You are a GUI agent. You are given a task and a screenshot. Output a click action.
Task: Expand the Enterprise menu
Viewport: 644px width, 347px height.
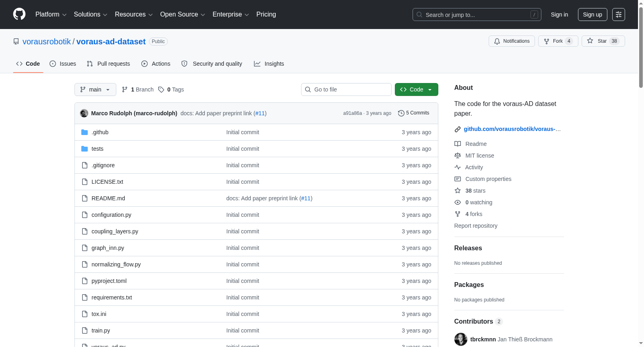click(x=231, y=15)
